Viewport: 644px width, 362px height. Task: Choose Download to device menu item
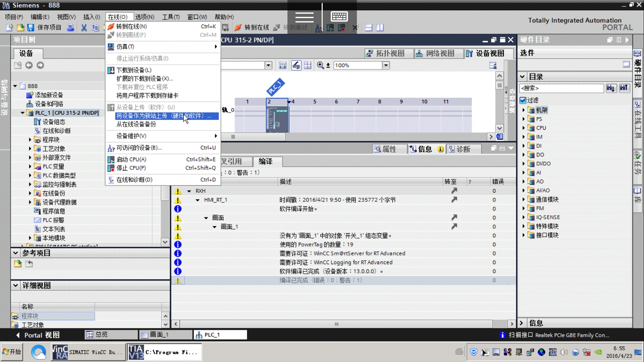click(134, 70)
